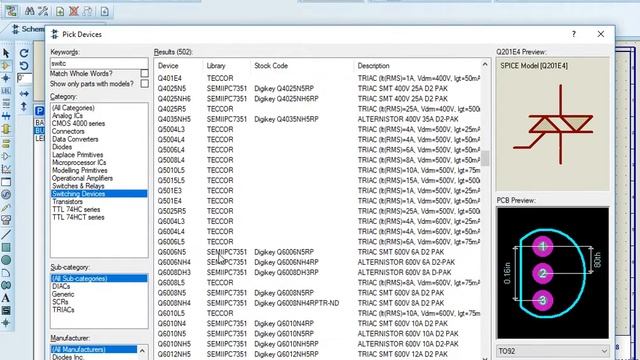Select the 2D text tool

(6, 298)
